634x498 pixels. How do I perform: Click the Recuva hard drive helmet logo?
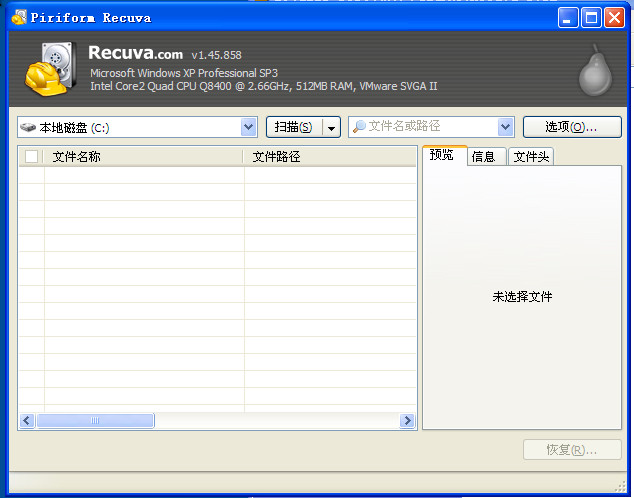(x=50, y=69)
